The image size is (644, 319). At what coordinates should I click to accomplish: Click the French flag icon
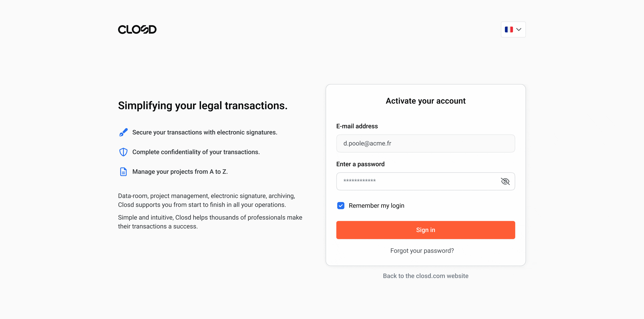509,29
